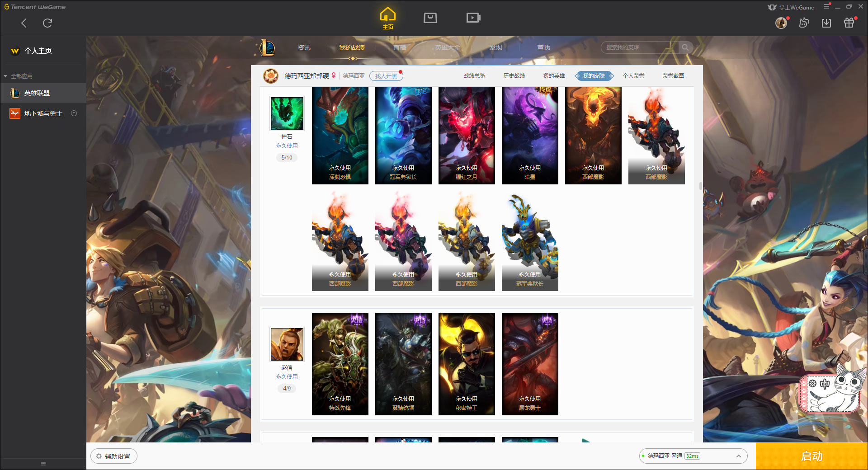
Task: Refresh the page with reload icon
Action: point(47,23)
